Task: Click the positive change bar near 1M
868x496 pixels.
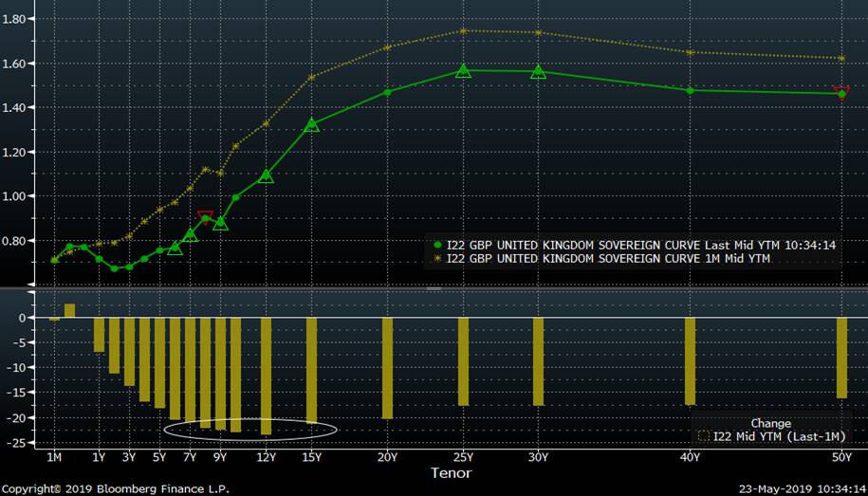Action: pos(70,311)
